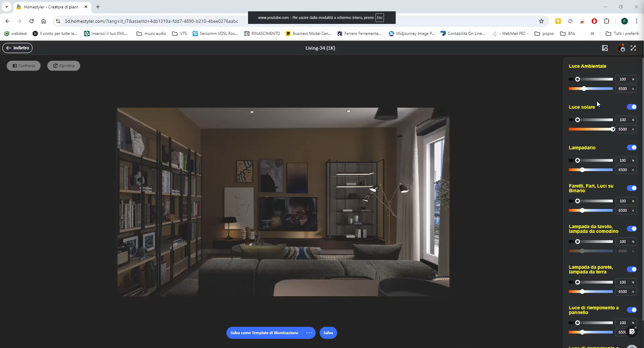Viewport: 644px width, 348px height.
Task: Disable the Lampadario light toggle
Action: pos(631,147)
